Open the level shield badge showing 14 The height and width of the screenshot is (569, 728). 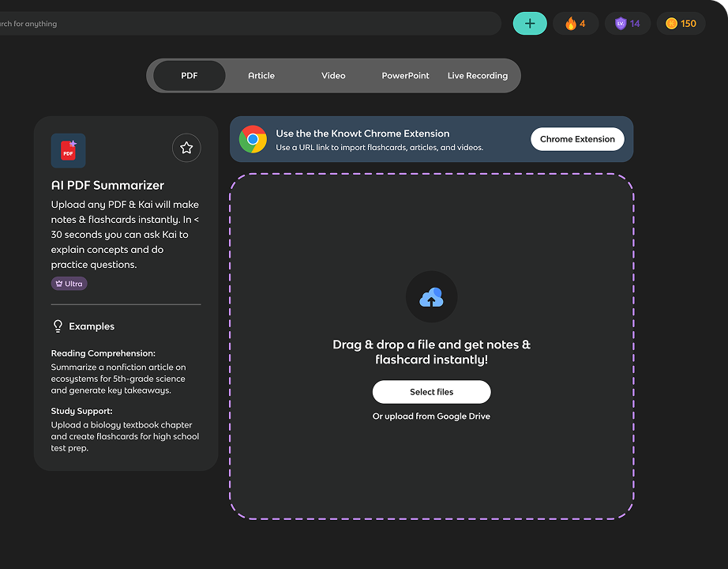point(627,23)
